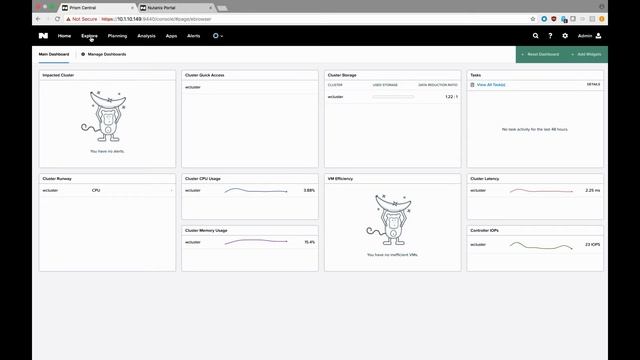Click wcluster row in Cluster Storage

tap(393, 97)
